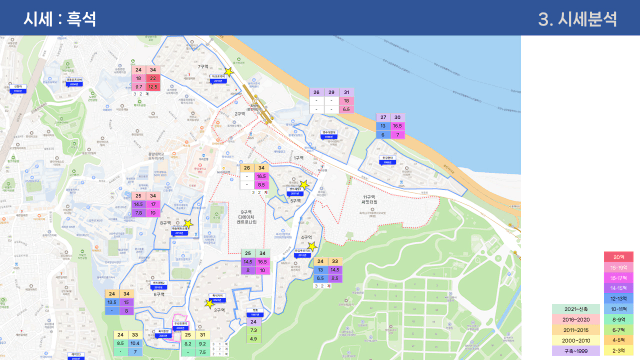Click the mint price cell reading 8.2
Screen dimensions: 640x360
pos(188,344)
